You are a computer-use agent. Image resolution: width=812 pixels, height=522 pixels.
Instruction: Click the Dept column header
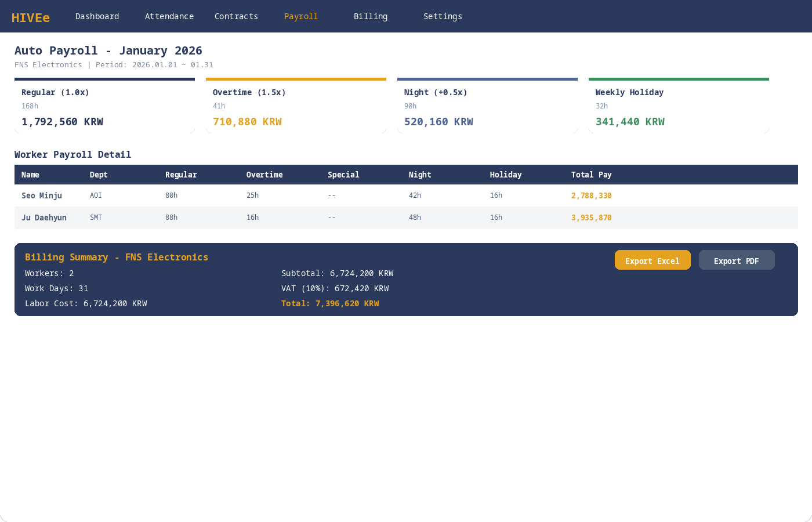pyautogui.click(x=99, y=175)
